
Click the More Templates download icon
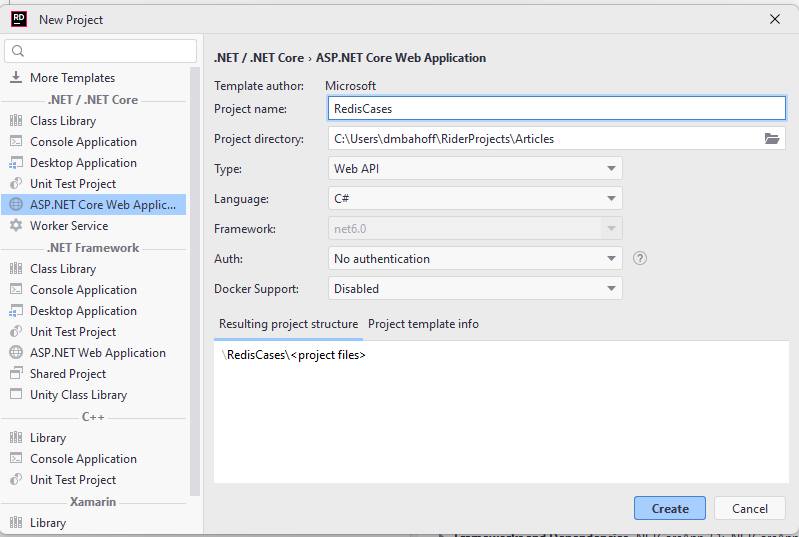click(x=16, y=77)
